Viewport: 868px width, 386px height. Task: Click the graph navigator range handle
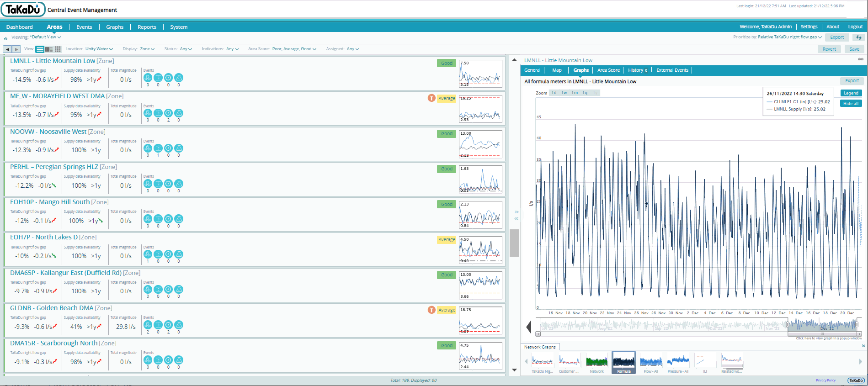[x=788, y=324]
